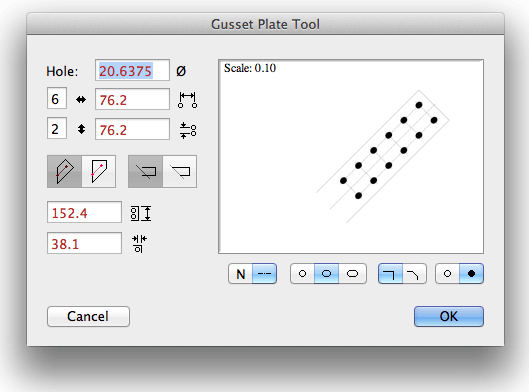Select the centered gusset plate shape icon
Screen dimensions: 529x392
tap(64, 171)
